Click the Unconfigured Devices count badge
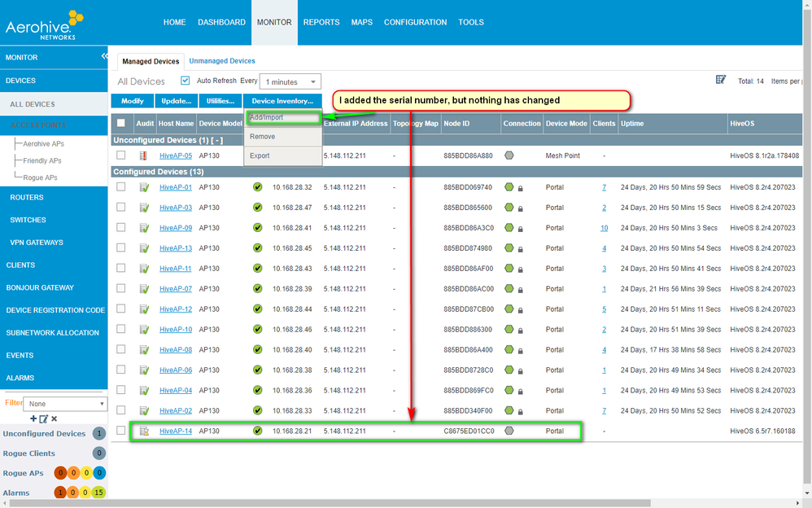Viewport: 812px width, 508px height. [x=98, y=433]
